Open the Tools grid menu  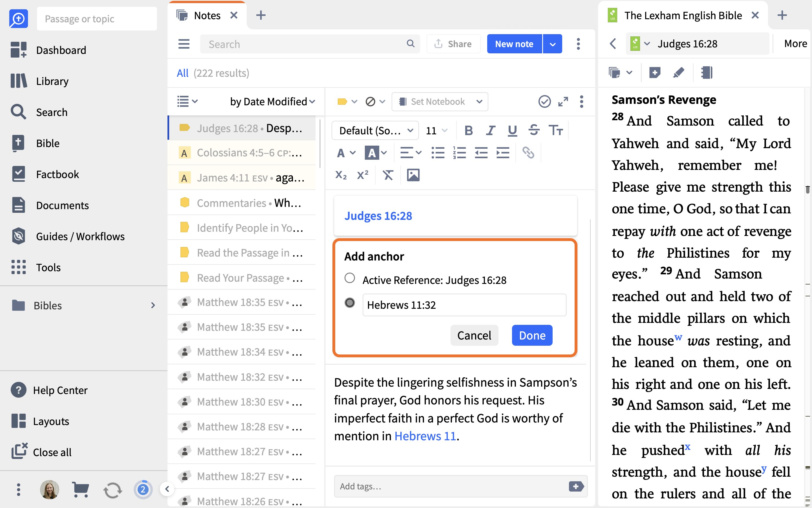pyautogui.click(x=36, y=268)
